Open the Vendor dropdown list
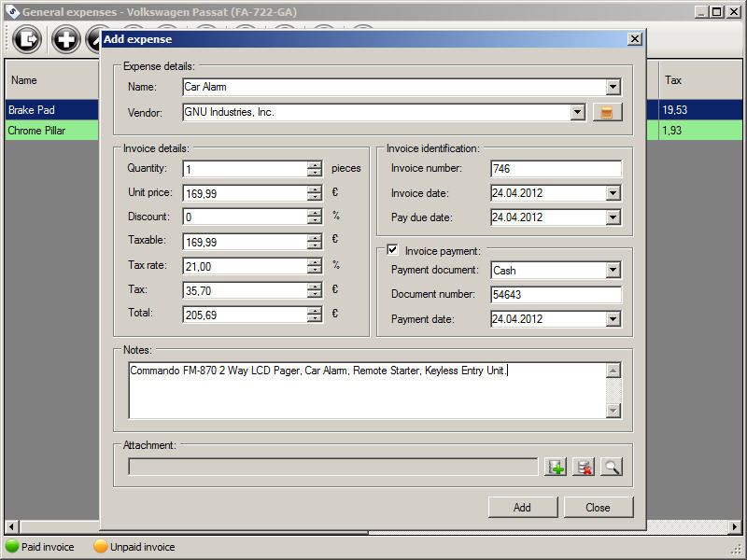Viewport: 747px width, 560px height. pos(577,113)
